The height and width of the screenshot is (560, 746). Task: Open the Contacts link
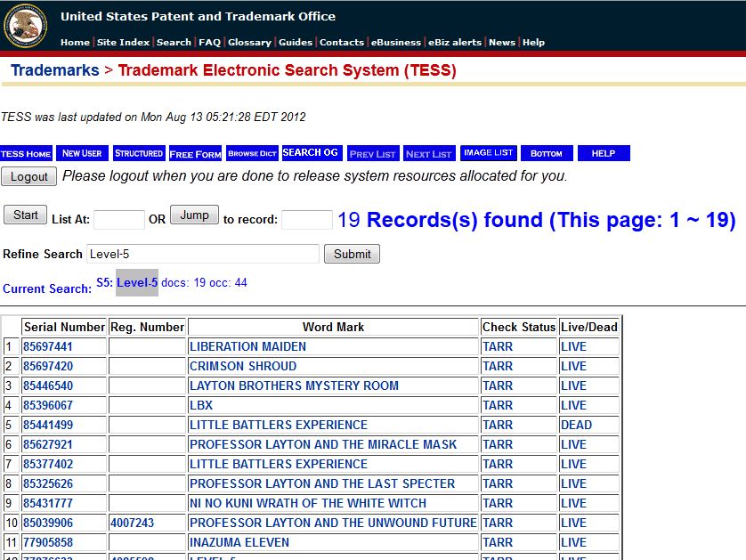tap(342, 43)
